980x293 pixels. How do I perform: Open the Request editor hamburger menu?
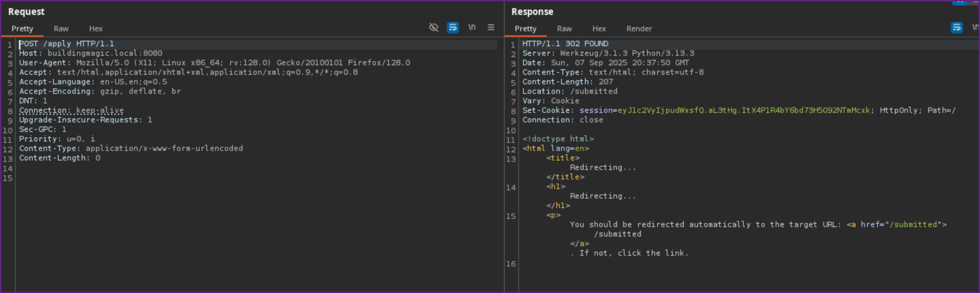[491, 28]
